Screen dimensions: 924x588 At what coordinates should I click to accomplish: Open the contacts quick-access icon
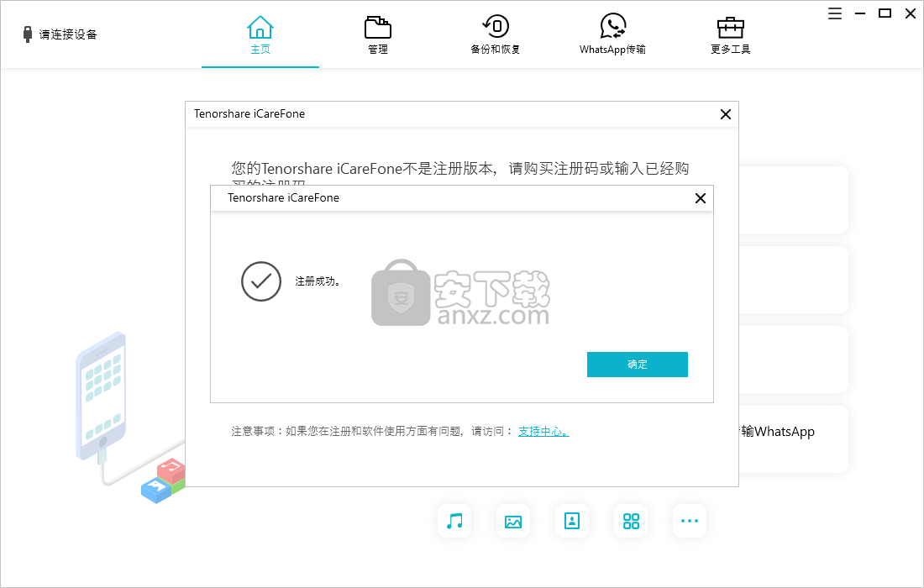pos(571,521)
